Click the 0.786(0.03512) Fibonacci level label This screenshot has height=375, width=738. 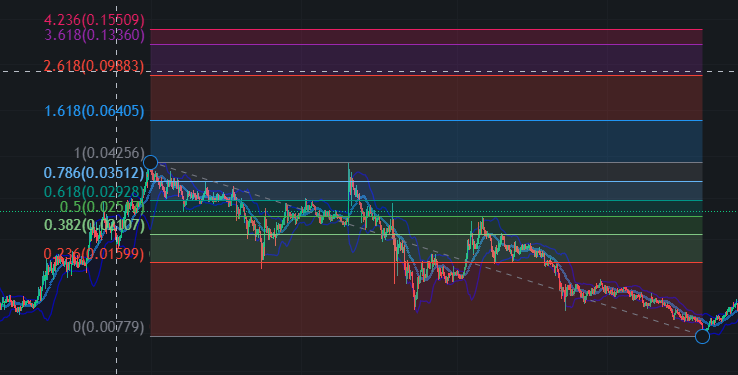[x=94, y=173]
